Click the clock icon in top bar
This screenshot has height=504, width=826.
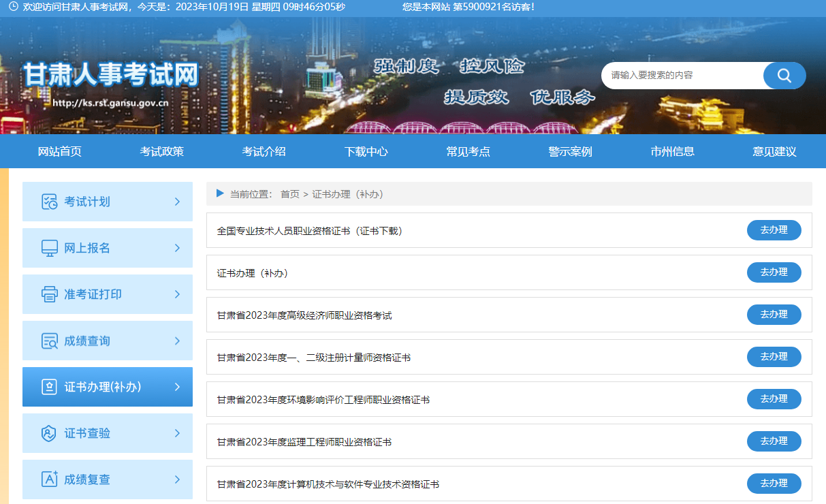click(13, 6)
